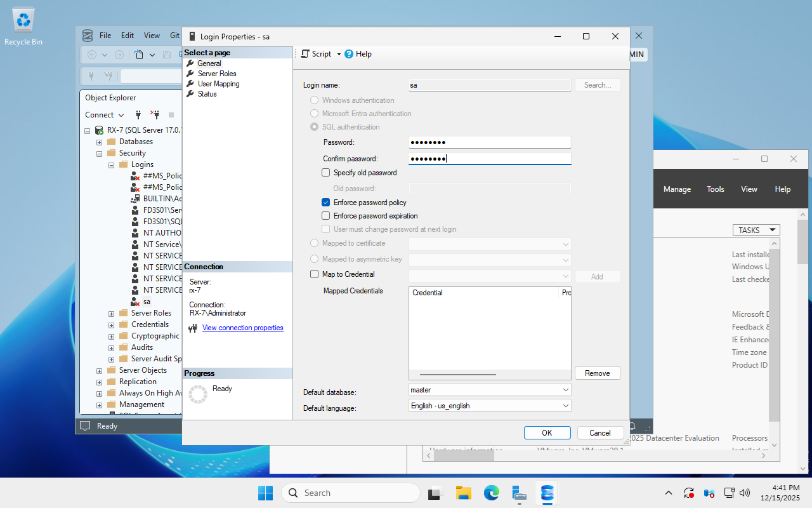Image resolution: width=812 pixels, height=508 pixels.
Task: Open the User Mapping page
Action: [x=218, y=83]
